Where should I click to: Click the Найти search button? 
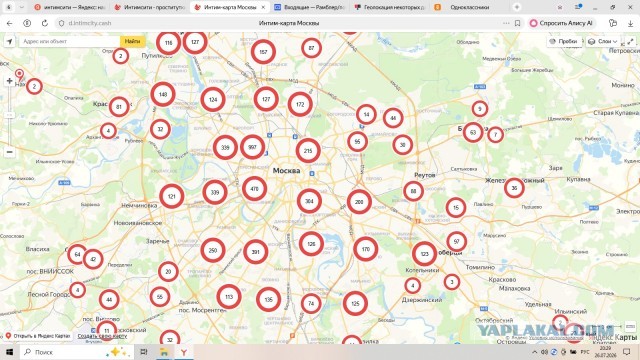coord(132,41)
